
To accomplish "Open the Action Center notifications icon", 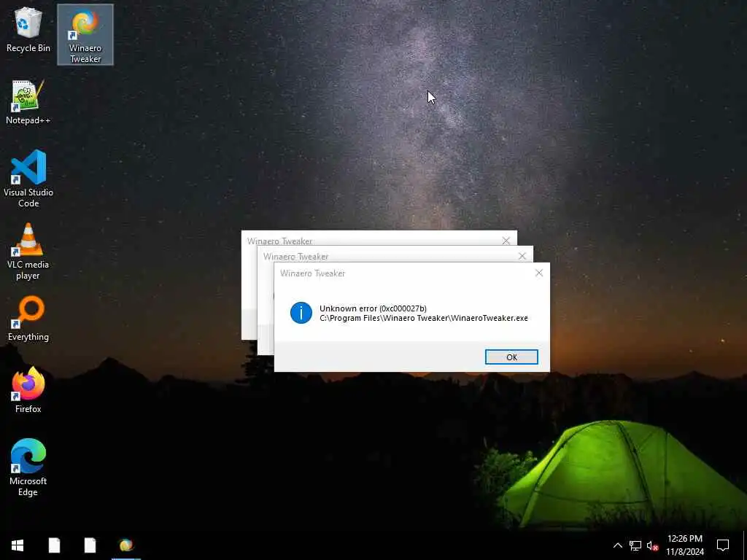I will (723, 545).
